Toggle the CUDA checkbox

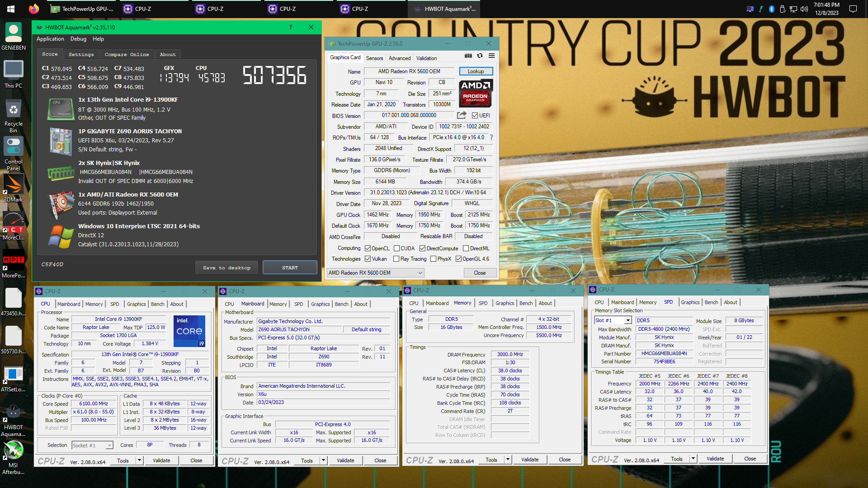pos(396,249)
